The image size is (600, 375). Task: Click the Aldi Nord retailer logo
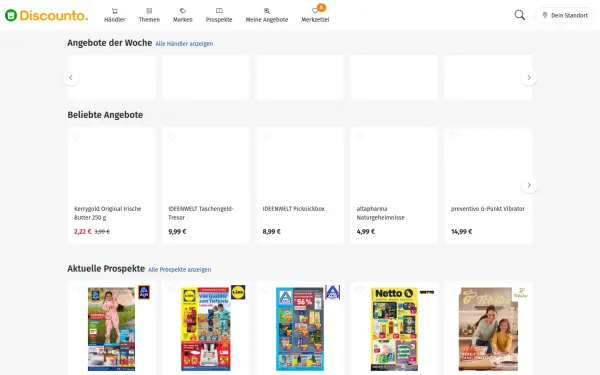[333, 292]
